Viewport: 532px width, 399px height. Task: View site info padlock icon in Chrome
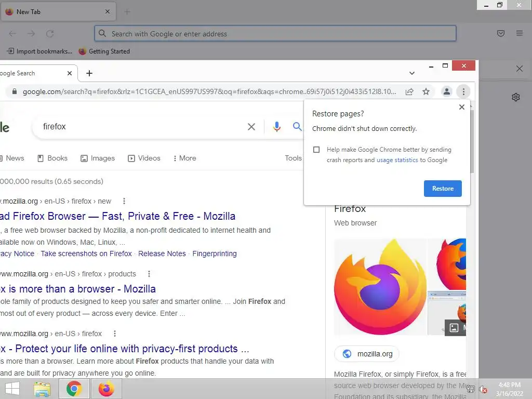point(15,91)
